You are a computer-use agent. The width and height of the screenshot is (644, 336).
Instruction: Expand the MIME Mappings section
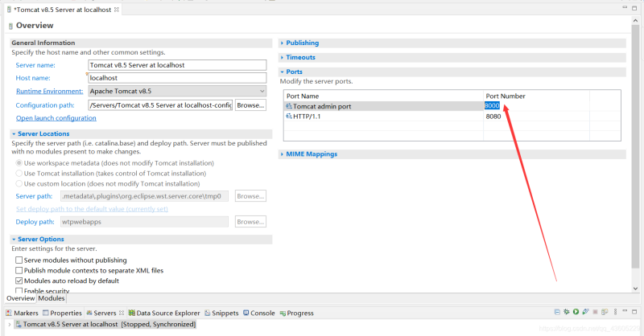coord(282,154)
